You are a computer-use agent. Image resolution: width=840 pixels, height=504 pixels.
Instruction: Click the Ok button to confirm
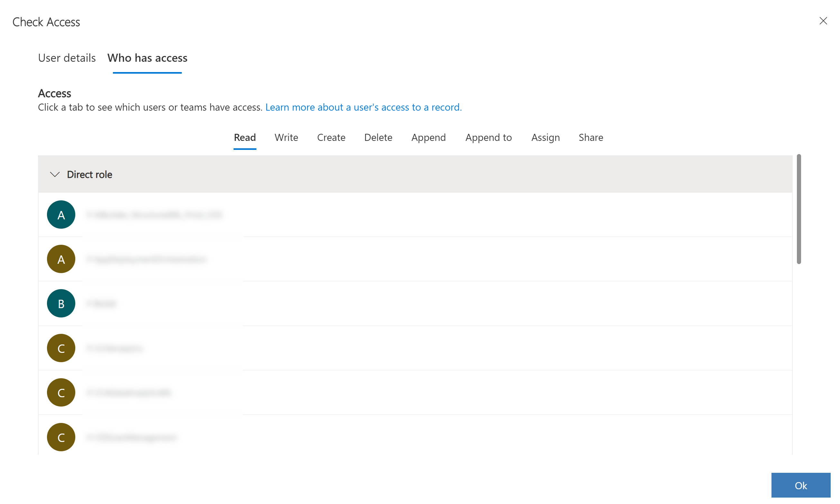coord(801,485)
